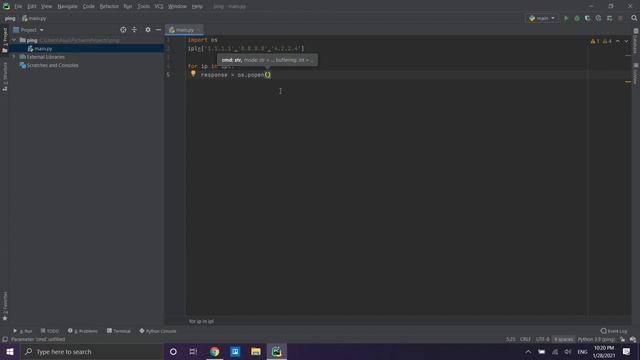Open the Edit menu

tap(32, 7)
